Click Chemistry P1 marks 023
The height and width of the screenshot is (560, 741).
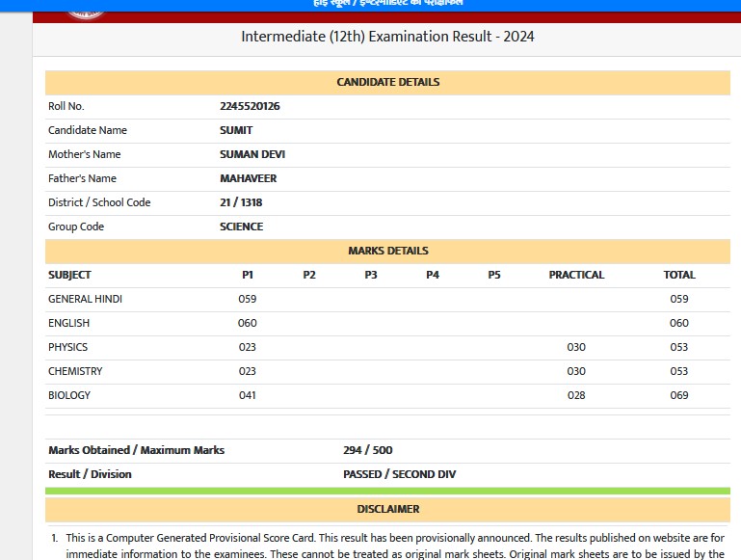coord(247,371)
